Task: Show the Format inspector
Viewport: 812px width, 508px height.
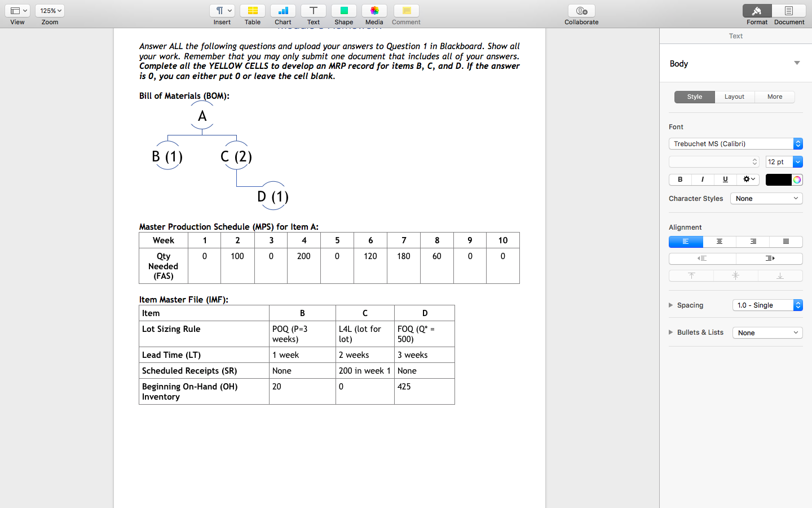Action: click(757, 11)
